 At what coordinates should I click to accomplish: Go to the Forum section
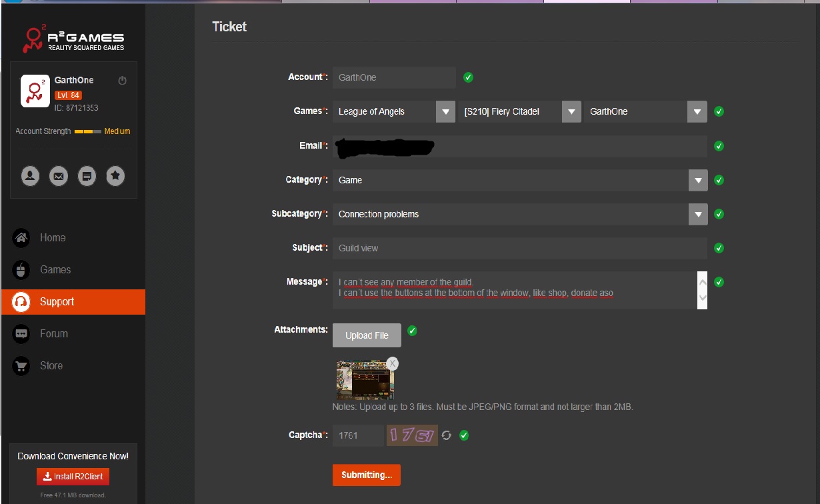click(53, 334)
